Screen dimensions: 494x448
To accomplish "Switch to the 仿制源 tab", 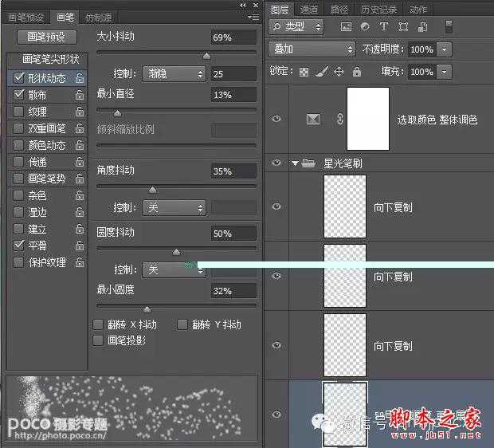I will [98, 18].
